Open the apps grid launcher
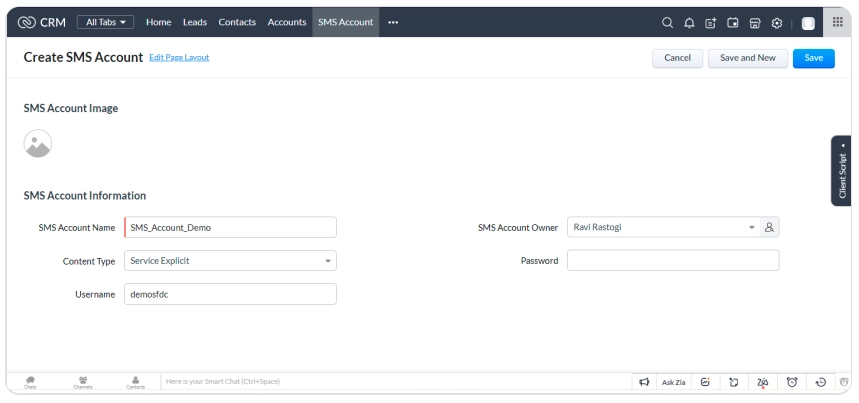The height and width of the screenshot is (403, 859). coord(838,22)
